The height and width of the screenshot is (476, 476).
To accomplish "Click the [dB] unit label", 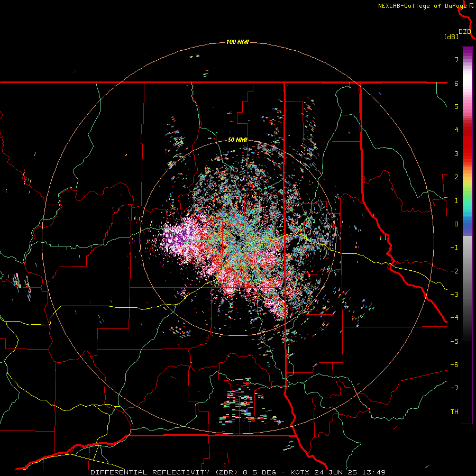I will tap(451, 36).
